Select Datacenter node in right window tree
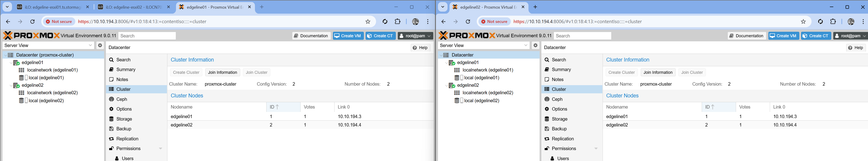This screenshot has height=161, width=868. click(462, 55)
